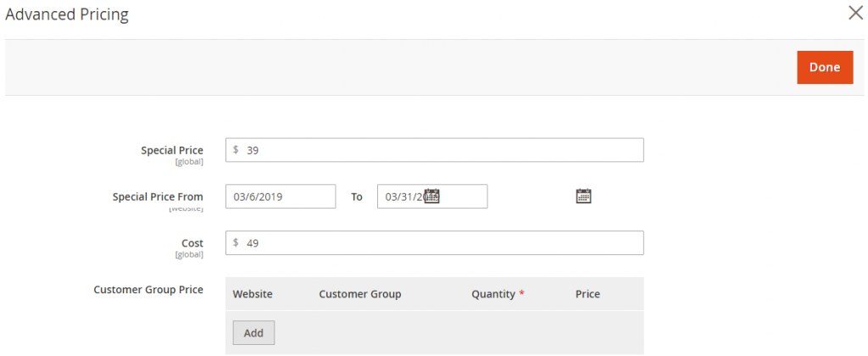
Task: Click the Website column header
Action: [253, 294]
